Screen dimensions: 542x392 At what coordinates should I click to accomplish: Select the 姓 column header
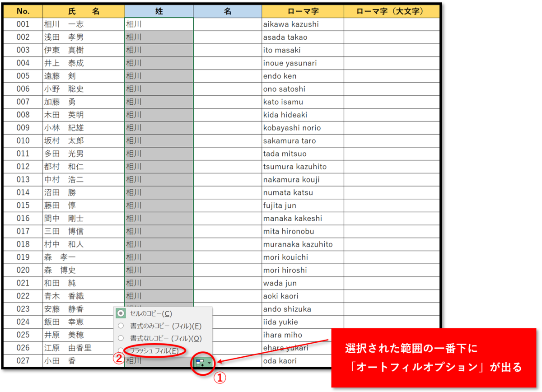[x=159, y=10]
